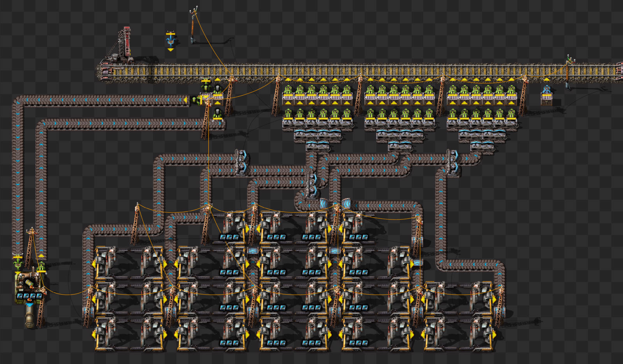Select the medium pole between left and middle unloading groups
Image resolution: width=623 pixels, height=364 pixels.
point(359,95)
